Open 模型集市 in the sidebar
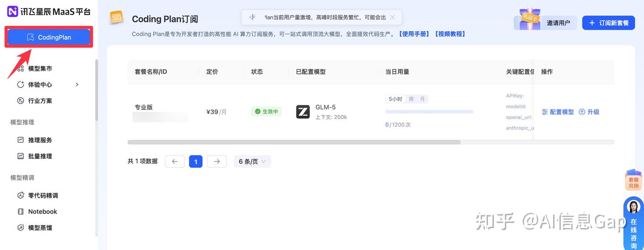The image size is (644, 250). click(x=40, y=68)
